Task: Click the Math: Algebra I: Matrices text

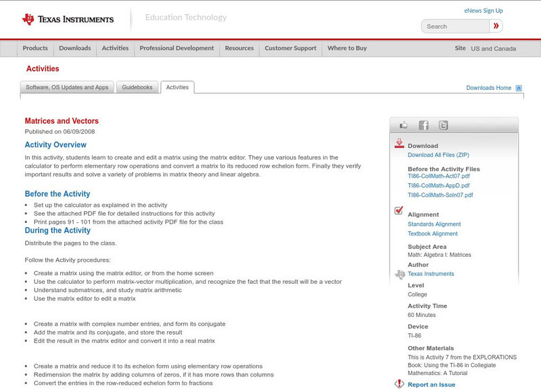Action: 439,255
